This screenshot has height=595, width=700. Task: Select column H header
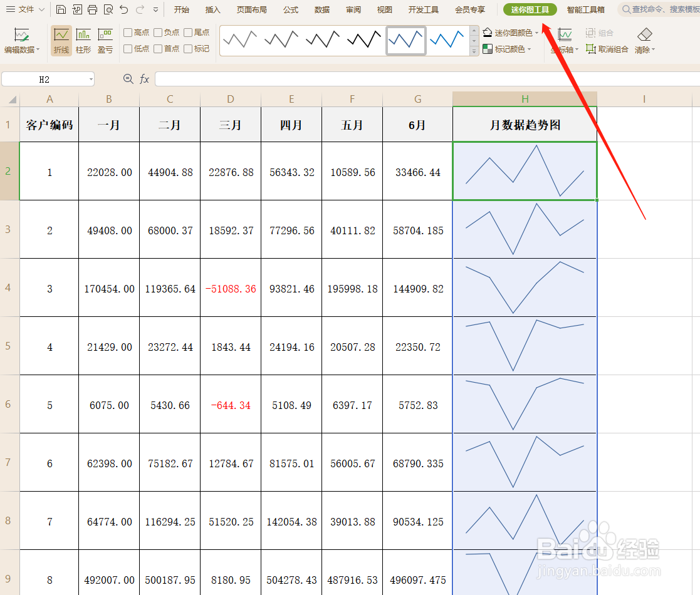[525, 99]
